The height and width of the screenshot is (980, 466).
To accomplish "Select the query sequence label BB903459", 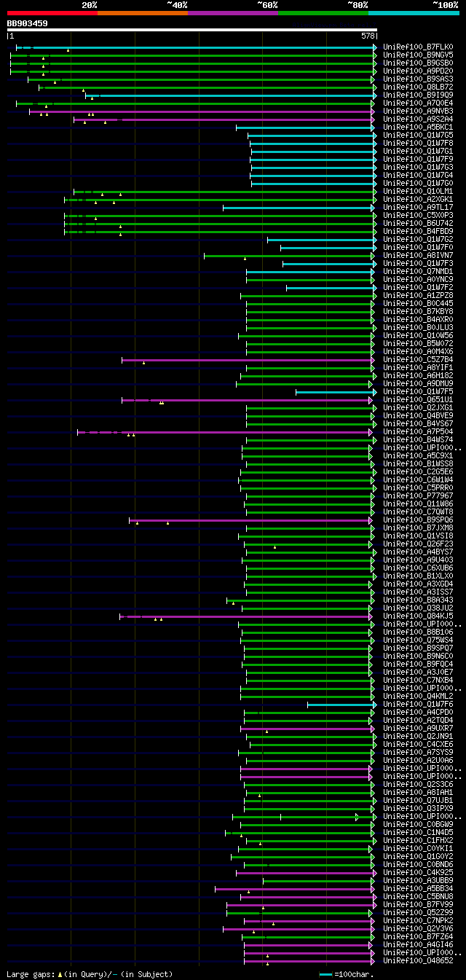I will (28, 23).
